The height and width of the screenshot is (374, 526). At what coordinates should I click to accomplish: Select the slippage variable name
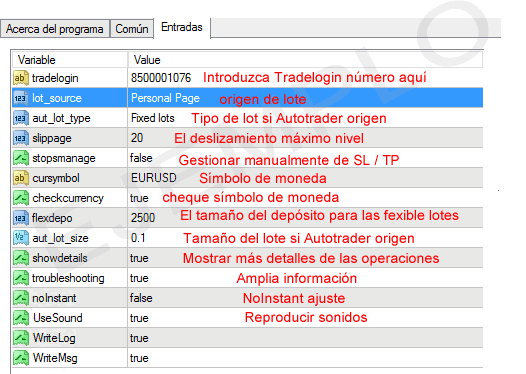pos(52,139)
